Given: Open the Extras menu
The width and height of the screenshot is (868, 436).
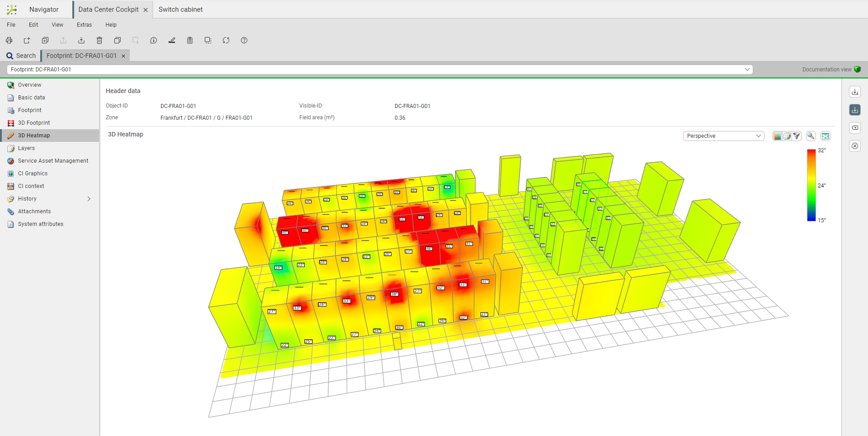Looking at the screenshot, I should click(x=84, y=25).
